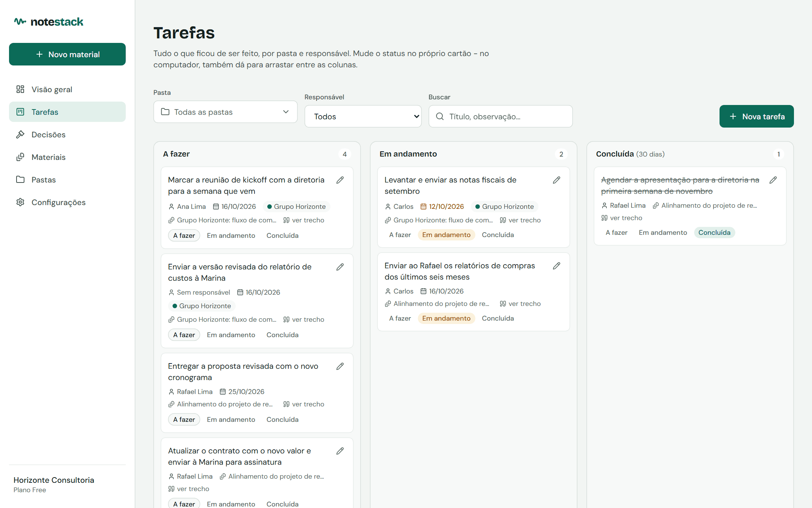Click pencil icon on Entregar a proposta task
The width and height of the screenshot is (812, 508).
tap(340, 367)
